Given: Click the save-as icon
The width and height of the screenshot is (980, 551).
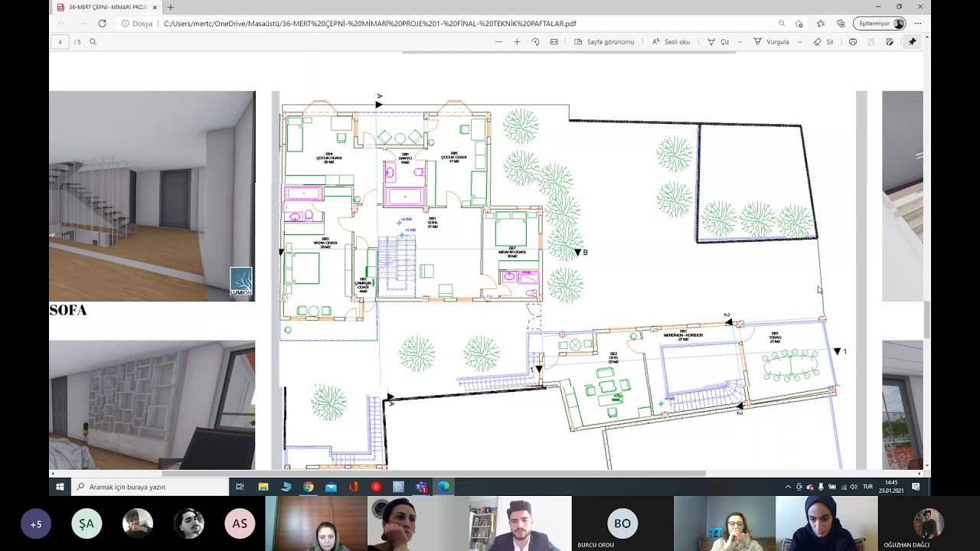Looking at the screenshot, I should pos(890,42).
